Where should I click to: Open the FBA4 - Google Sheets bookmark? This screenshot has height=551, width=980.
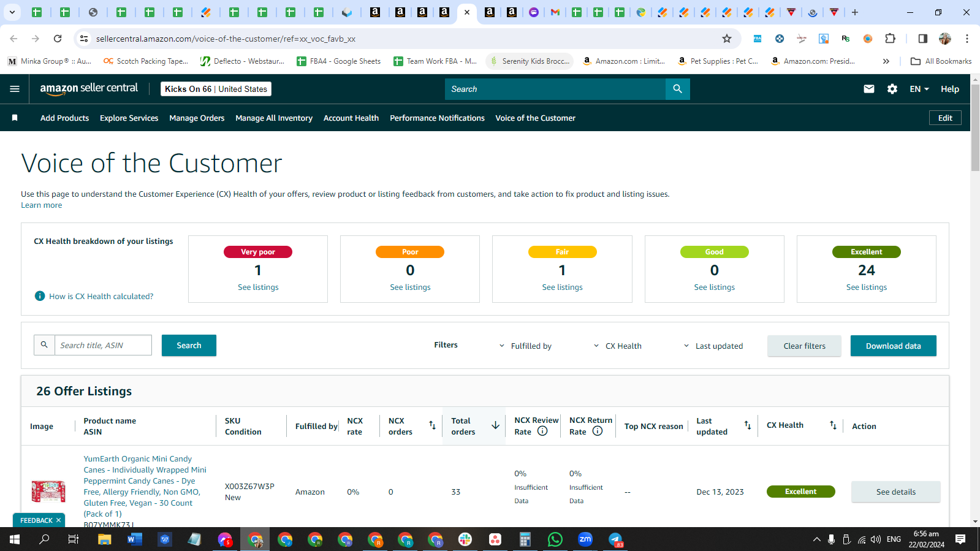coord(338,61)
